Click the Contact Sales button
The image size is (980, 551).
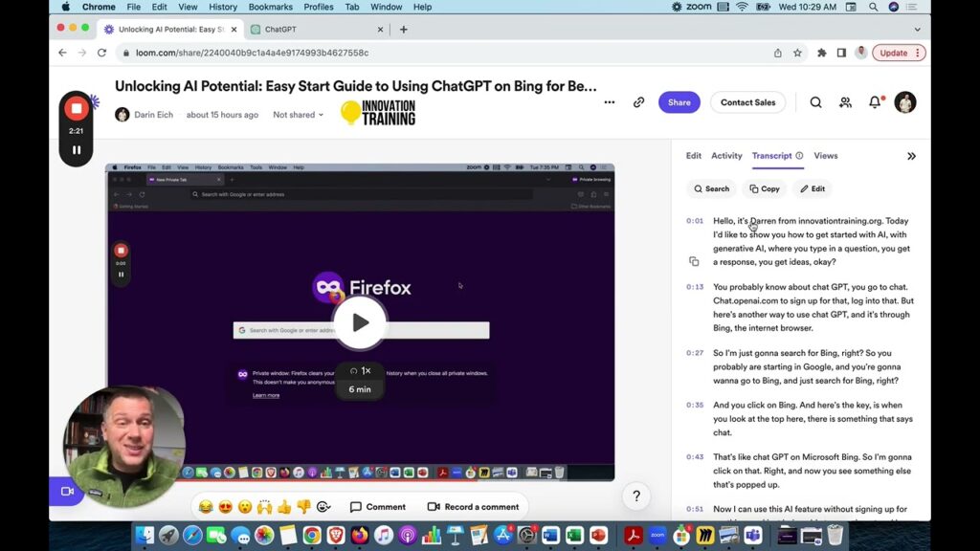coord(747,102)
